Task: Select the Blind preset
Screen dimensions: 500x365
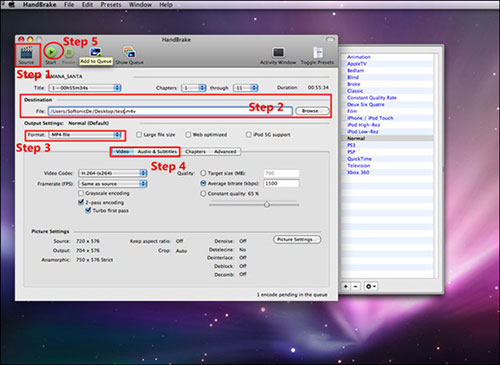Action: click(353, 77)
